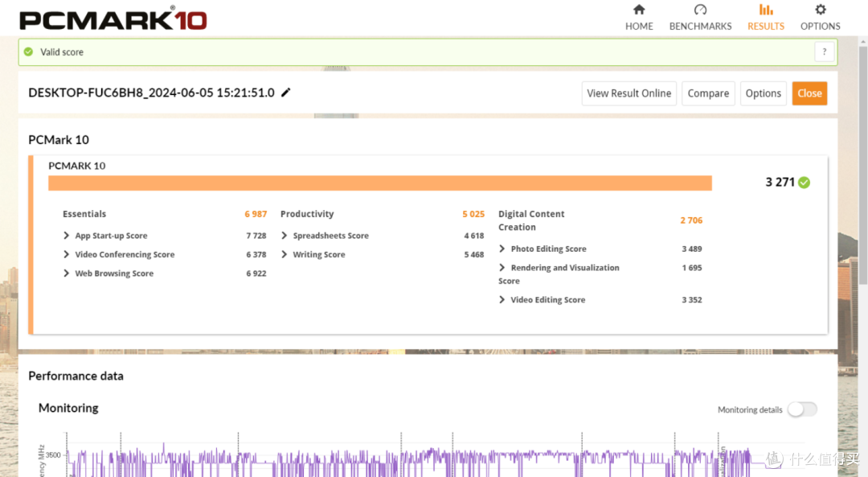868x477 pixels.
Task: Open Options via the gear icon
Action: [821, 10]
